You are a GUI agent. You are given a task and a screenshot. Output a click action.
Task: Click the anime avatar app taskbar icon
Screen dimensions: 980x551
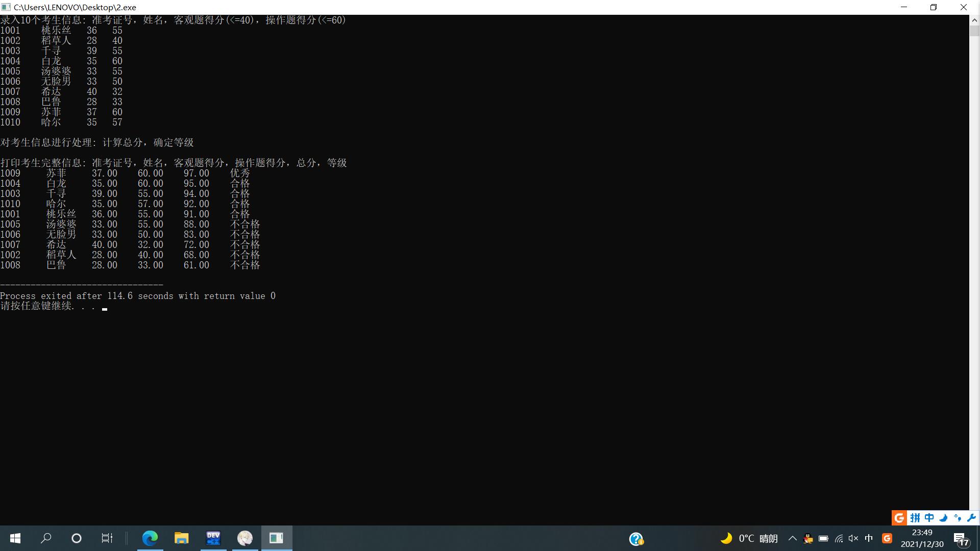click(x=245, y=538)
